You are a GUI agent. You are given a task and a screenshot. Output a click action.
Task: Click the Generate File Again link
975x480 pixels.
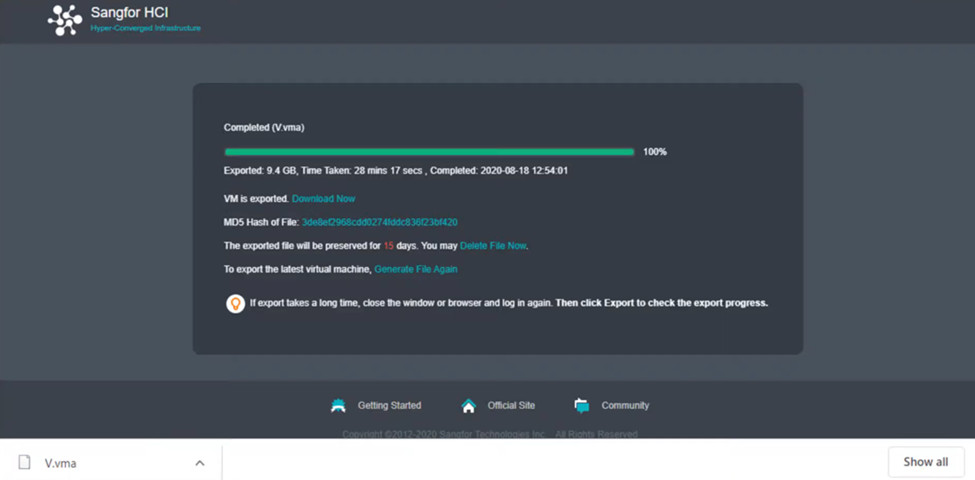pos(415,269)
